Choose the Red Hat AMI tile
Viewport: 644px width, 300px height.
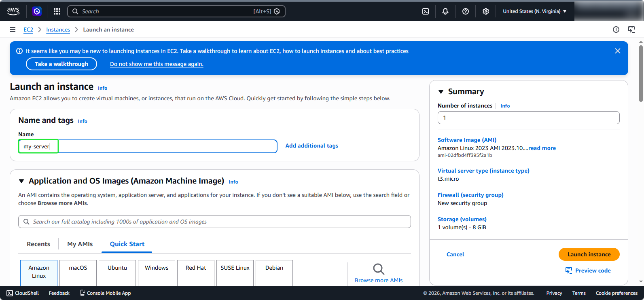coord(196,273)
